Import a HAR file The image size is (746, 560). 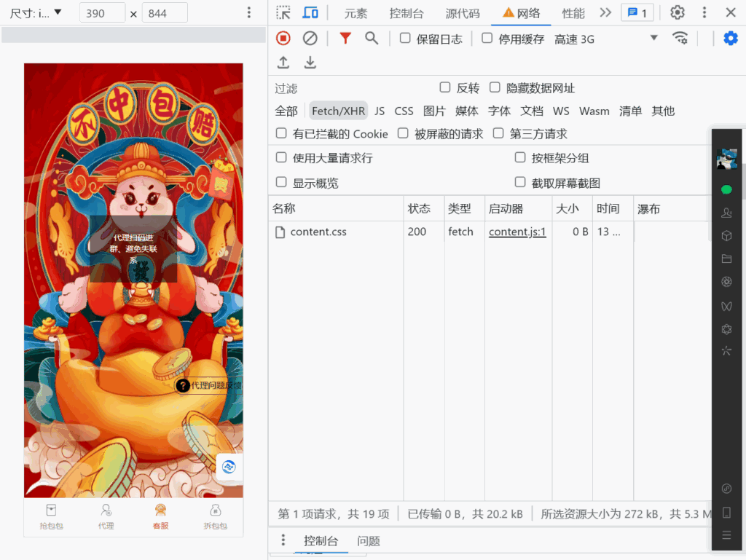point(283,63)
